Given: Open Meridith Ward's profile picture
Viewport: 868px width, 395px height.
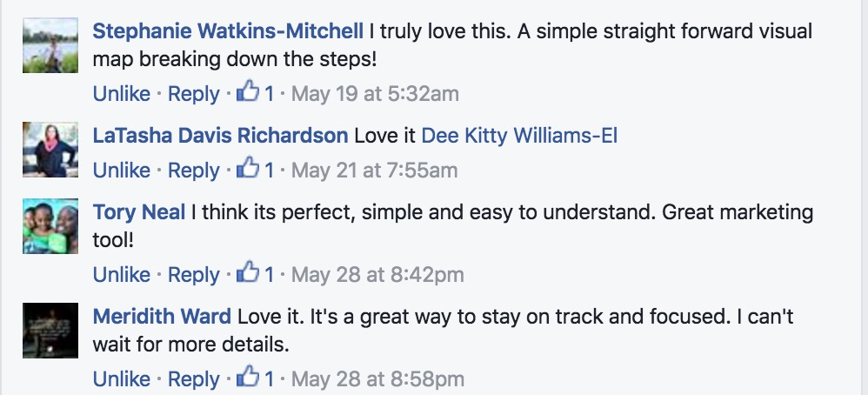Looking at the screenshot, I should [x=50, y=331].
